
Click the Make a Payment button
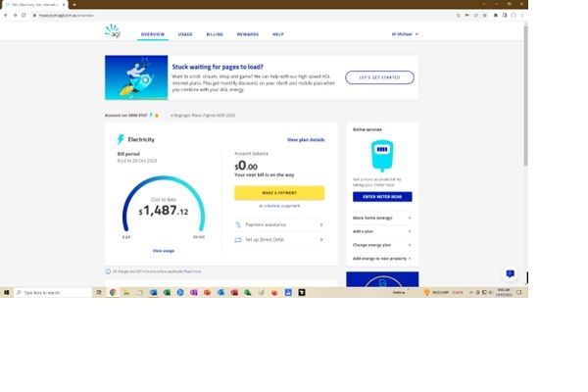tap(279, 193)
